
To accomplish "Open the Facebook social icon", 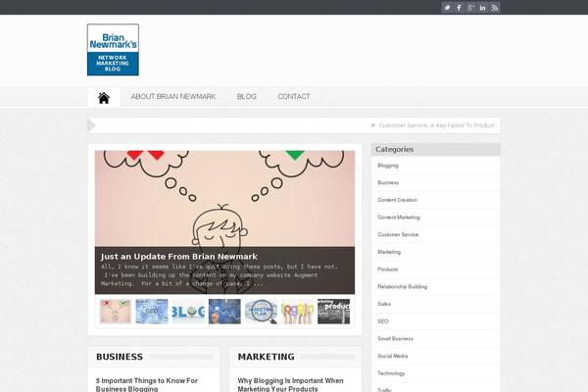I will [x=459, y=8].
